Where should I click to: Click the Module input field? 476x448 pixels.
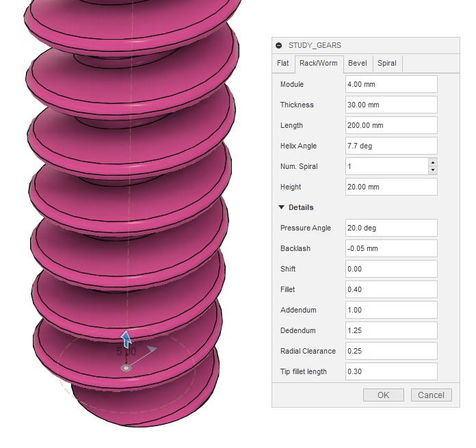(391, 84)
